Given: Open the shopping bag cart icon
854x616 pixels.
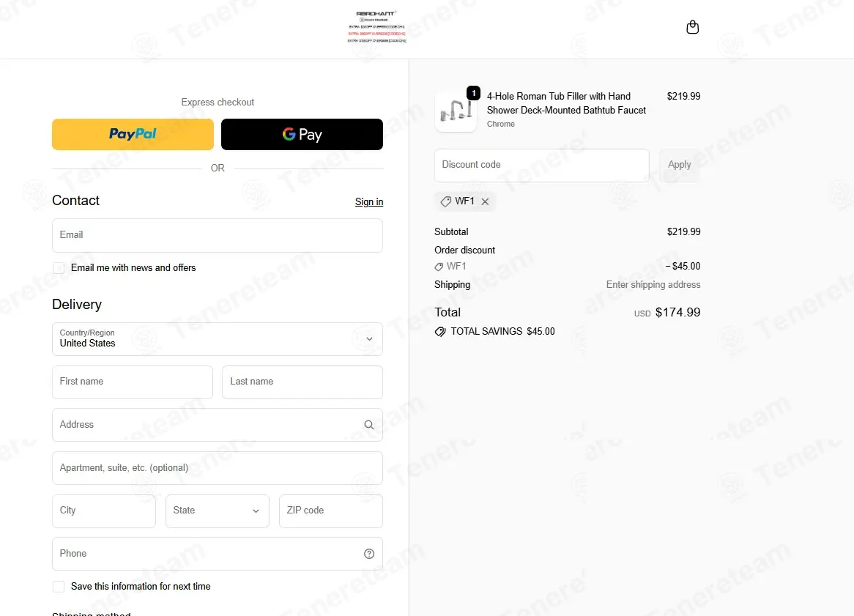Looking at the screenshot, I should pos(692,27).
